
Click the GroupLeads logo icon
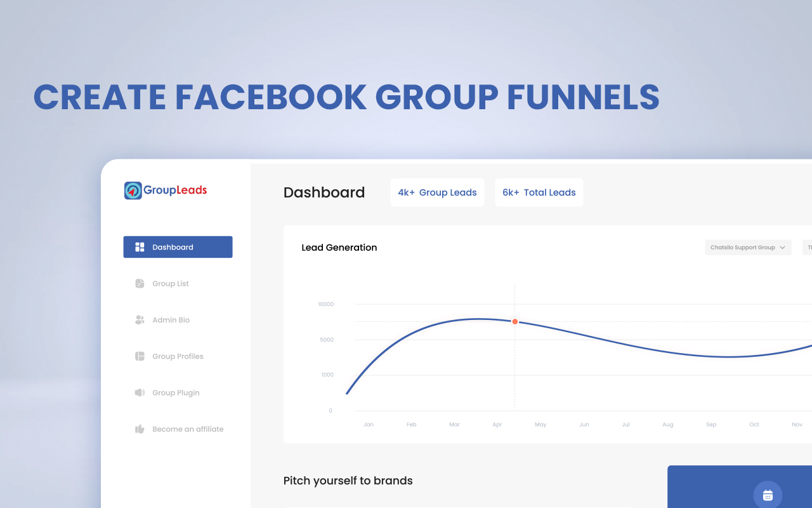pyautogui.click(x=132, y=190)
